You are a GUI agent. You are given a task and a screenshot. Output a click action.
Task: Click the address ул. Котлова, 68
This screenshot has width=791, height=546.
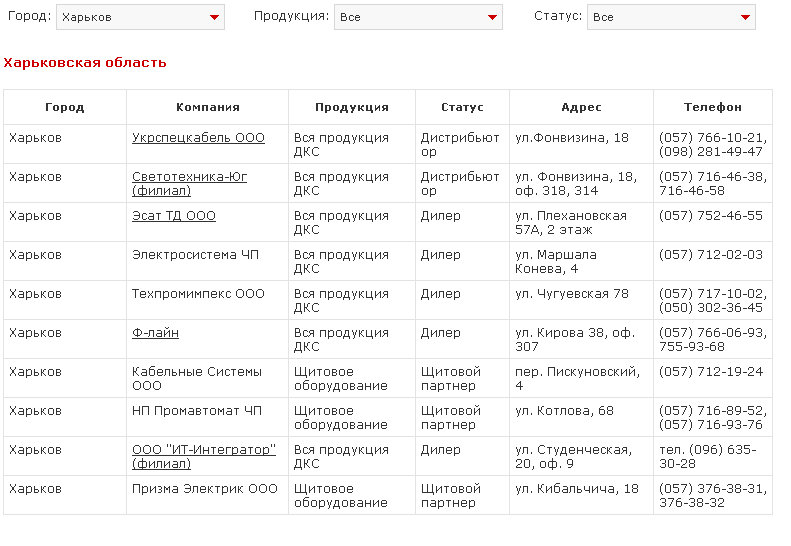pyautogui.click(x=564, y=411)
